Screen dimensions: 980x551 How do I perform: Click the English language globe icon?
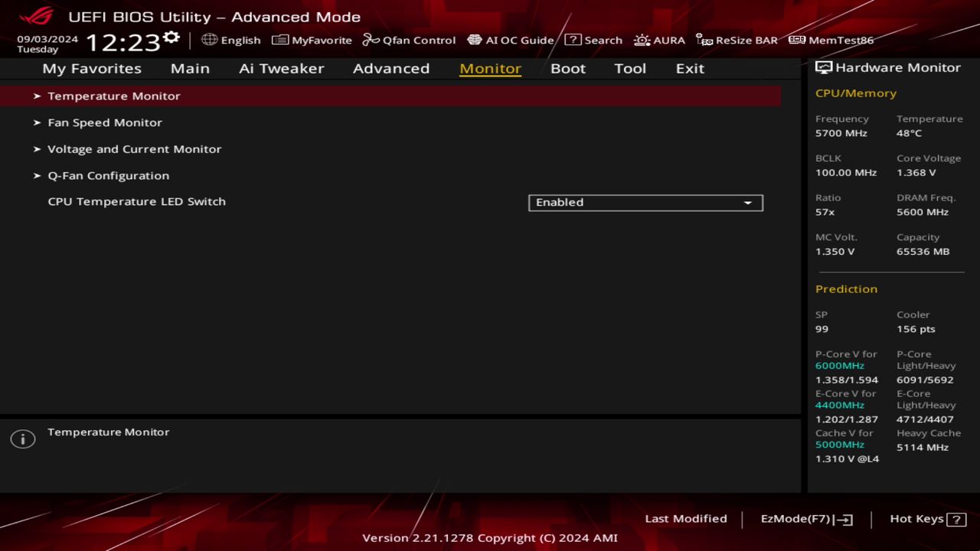point(209,40)
